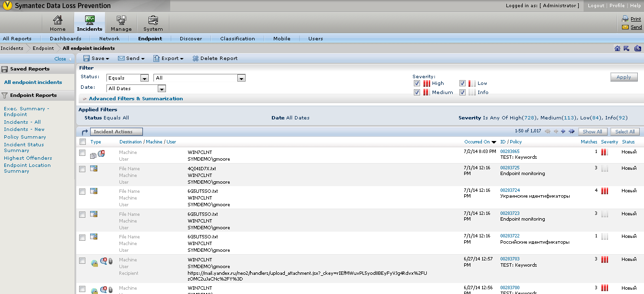This screenshot has width=644, height=294.
Task: Click the Incident Actions arrow icon
Action: click(84, 131)
